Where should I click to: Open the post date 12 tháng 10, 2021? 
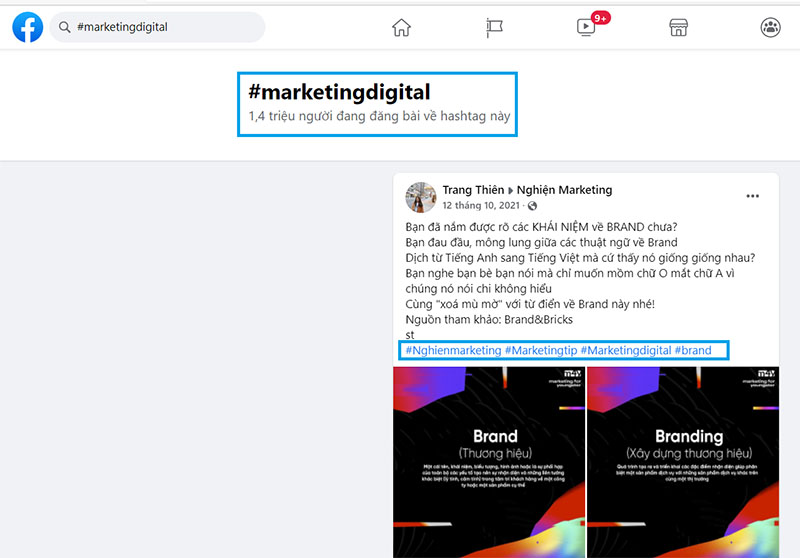(481, 206)
